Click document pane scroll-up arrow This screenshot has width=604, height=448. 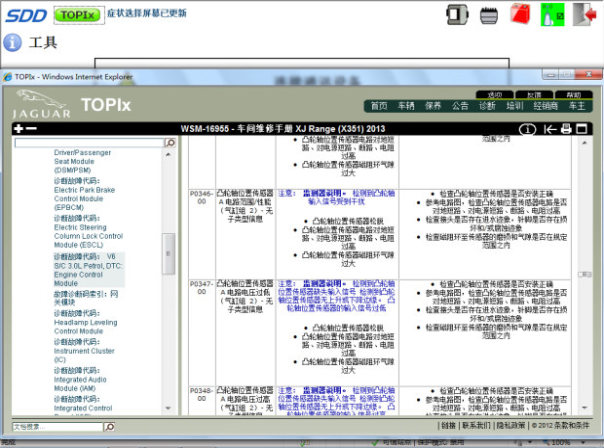[584, 143]
